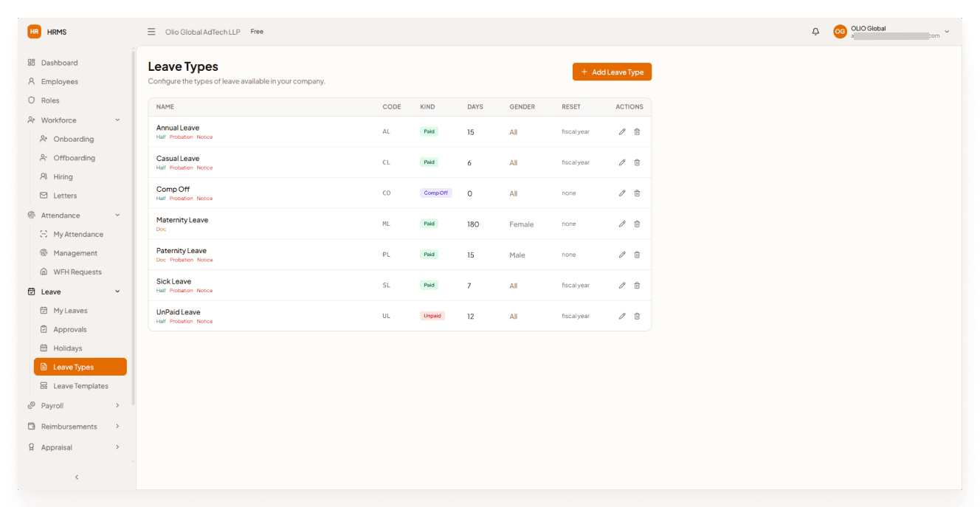The height and width of the screenshot is (507, 980).
Task: Edit Maternity Leave settings
Action: pyautogui.click(x=622, y=224)
